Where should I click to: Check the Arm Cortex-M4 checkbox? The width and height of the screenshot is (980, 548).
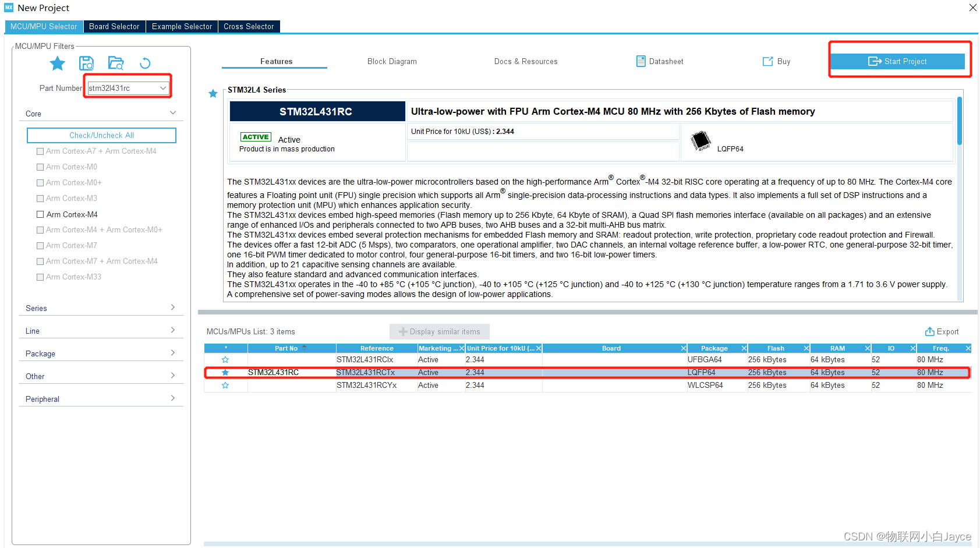pos(40,214)
